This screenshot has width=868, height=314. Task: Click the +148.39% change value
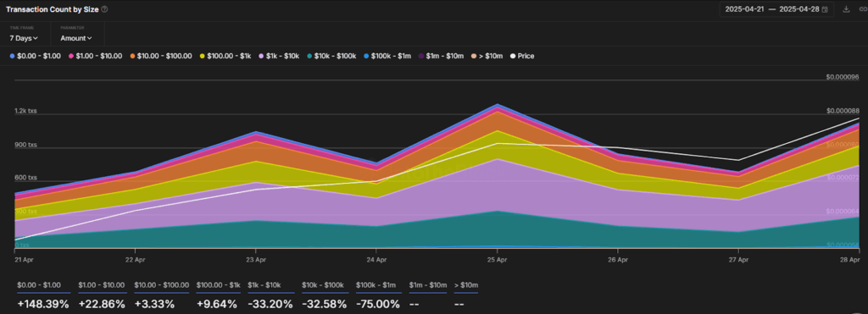tap(43, 304)
